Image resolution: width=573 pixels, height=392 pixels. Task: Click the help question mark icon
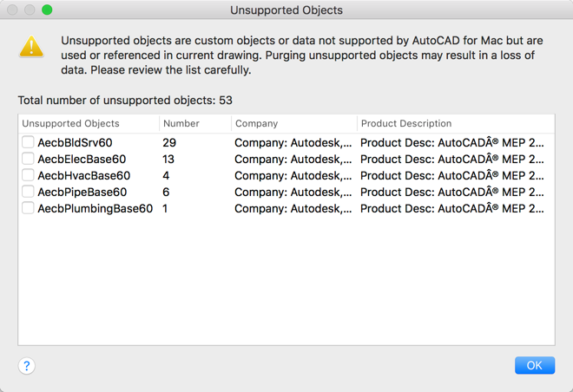tap(27, 366)
